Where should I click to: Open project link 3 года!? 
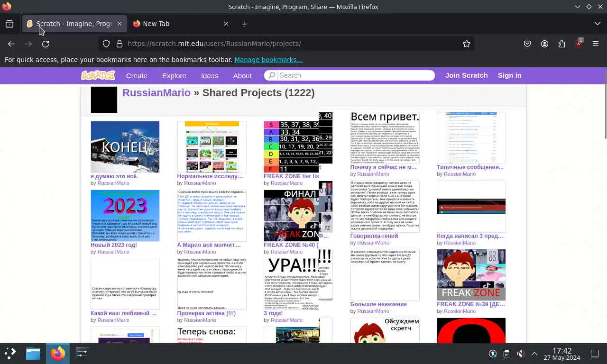pyautogui.click(x=273, y=313)
